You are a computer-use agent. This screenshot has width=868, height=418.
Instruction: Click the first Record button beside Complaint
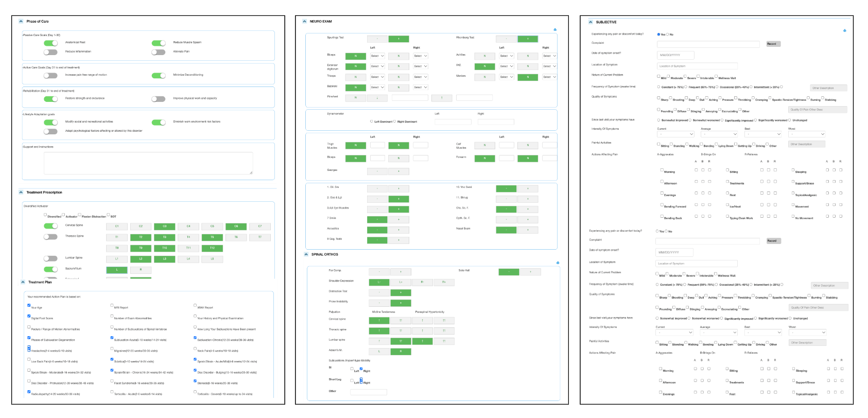point(773,44)
